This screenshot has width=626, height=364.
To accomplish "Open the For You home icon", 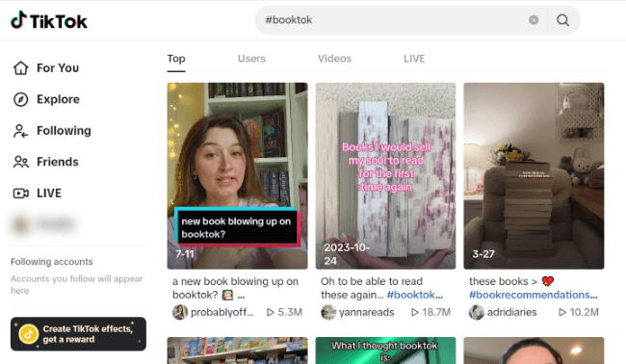I will pos(21,67).
